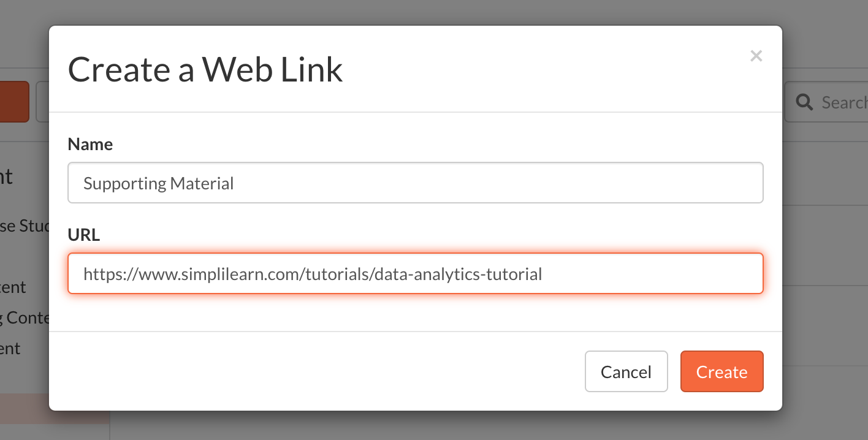868x440 pixels.
Task: Click the magnifier icon in search box
Action: point(804,102)
